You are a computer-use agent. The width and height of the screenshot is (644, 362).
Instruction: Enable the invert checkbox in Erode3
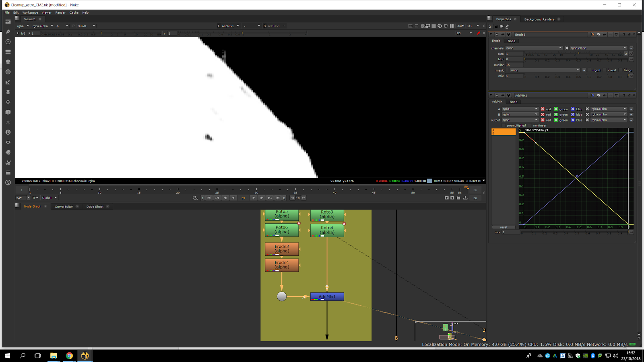coord(605,70)
